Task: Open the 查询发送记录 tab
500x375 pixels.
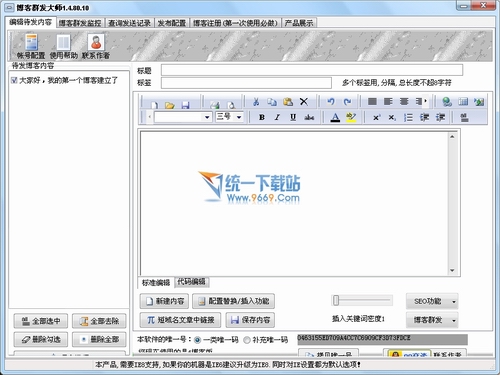Action: tap(130, 23)
